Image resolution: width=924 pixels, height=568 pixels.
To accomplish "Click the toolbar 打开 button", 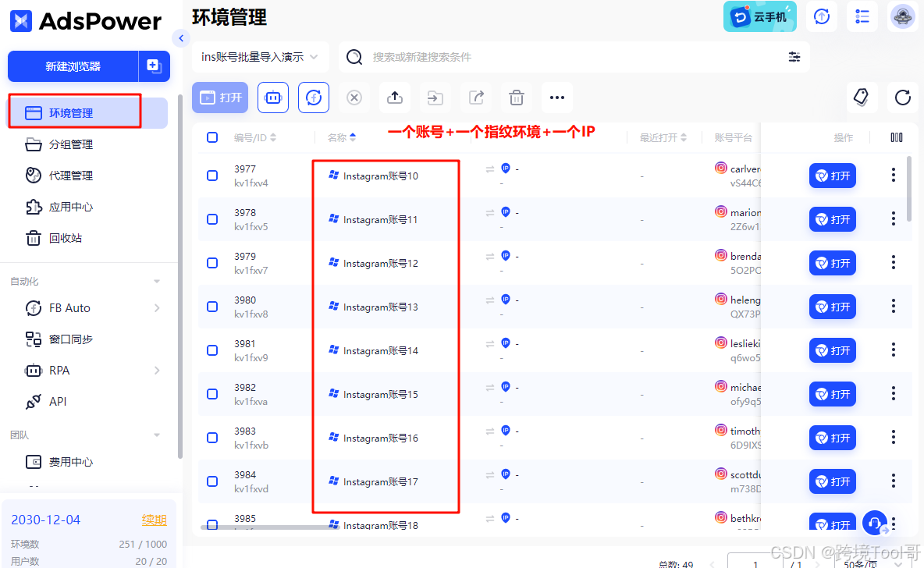I will click(220, 98).
